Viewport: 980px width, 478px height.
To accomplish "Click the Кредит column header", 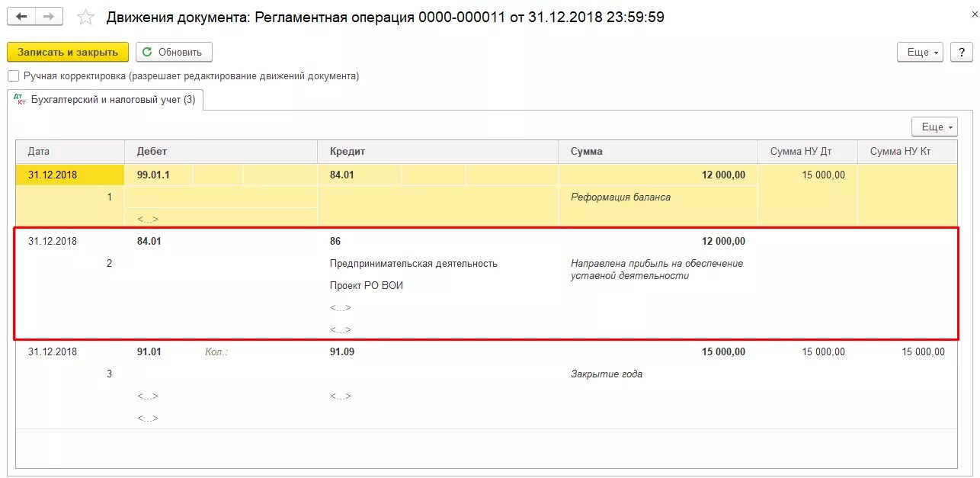I will 438,152.
